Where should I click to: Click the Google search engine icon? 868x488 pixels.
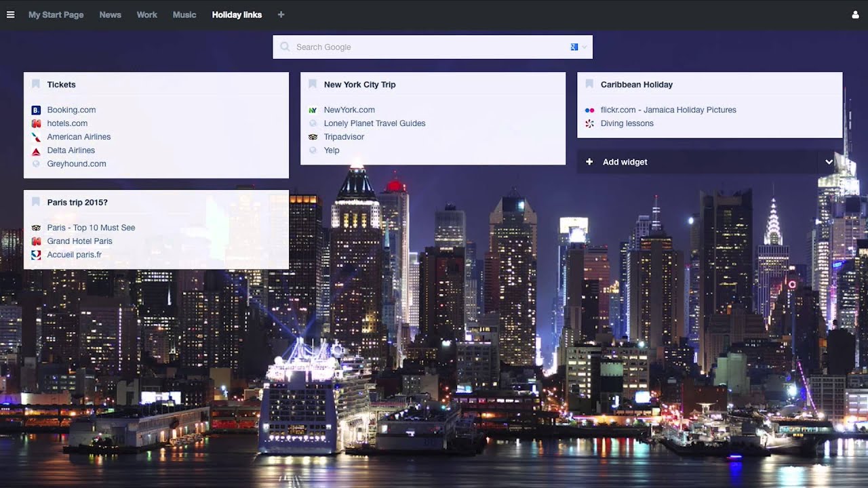coord(574,47)
